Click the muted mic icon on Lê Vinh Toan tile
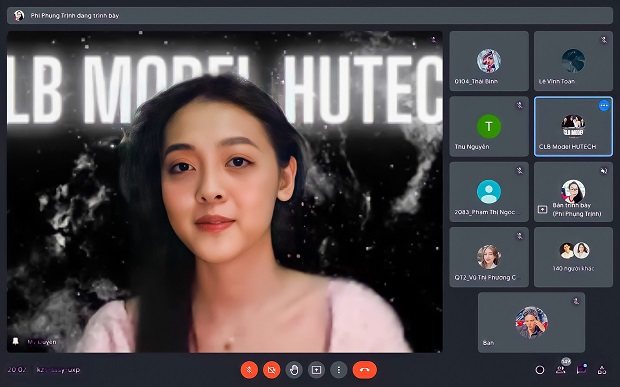The width and height of the screenshot is (620, 387). coord(604,40)
